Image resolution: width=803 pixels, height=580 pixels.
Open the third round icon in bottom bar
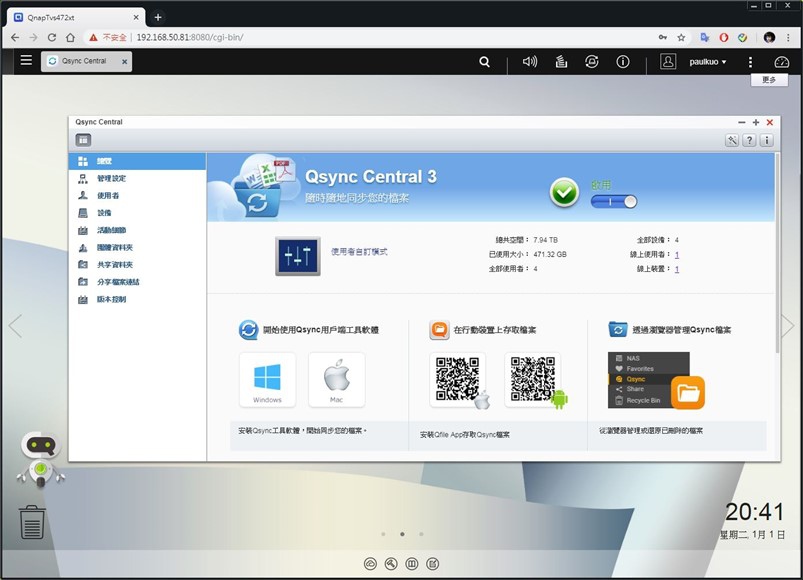pyautogui.click(x=412, y=564)
